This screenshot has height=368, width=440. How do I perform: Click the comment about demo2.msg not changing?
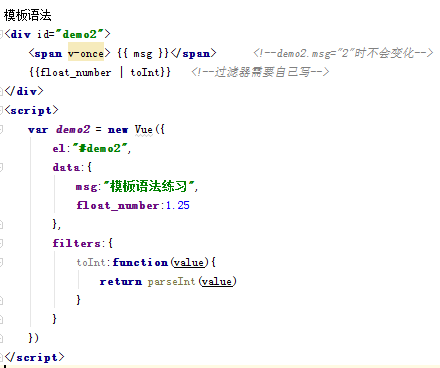coord(343,53)
